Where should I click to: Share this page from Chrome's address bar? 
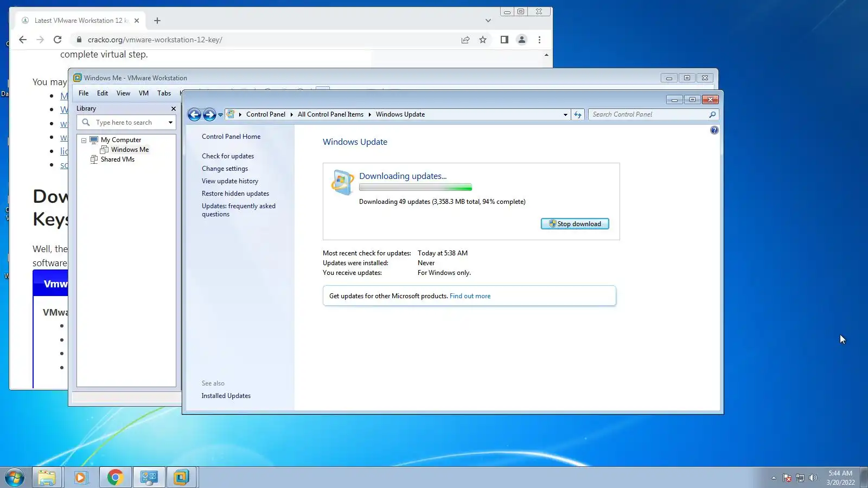coord(465,40)
